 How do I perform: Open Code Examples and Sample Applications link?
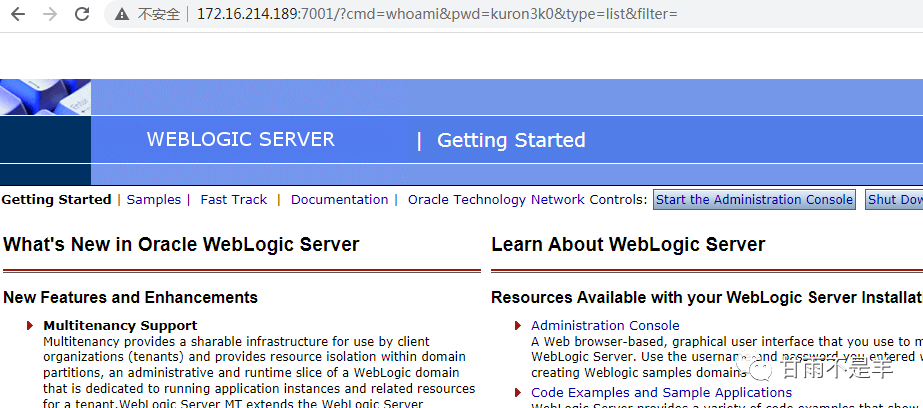662,393
